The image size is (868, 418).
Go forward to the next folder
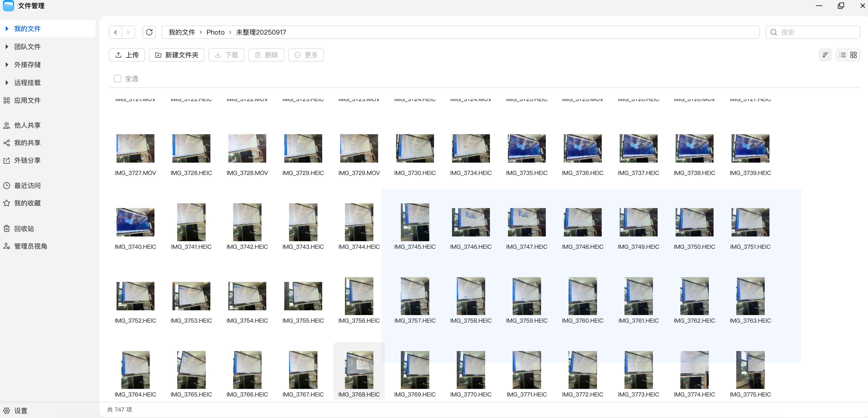pos(128,32)
